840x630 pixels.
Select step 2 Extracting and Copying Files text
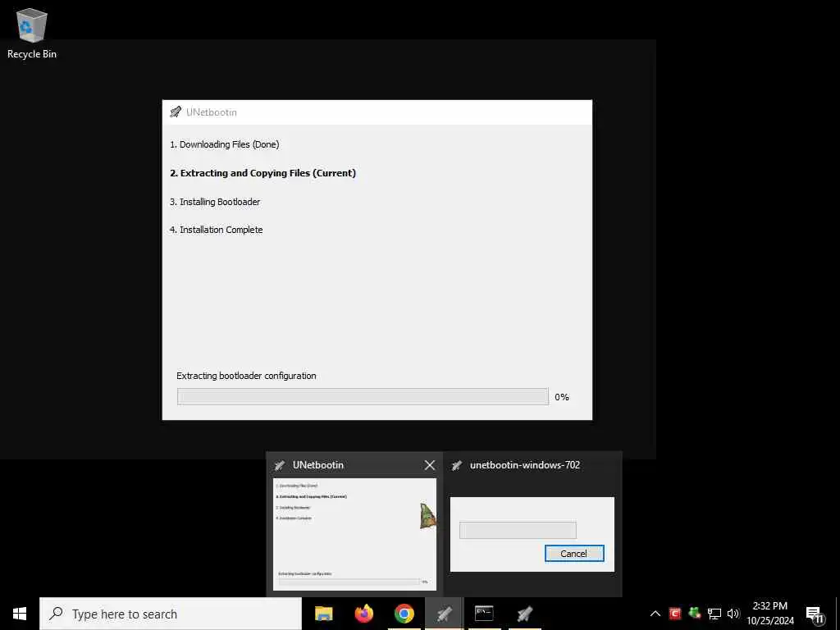263,173
